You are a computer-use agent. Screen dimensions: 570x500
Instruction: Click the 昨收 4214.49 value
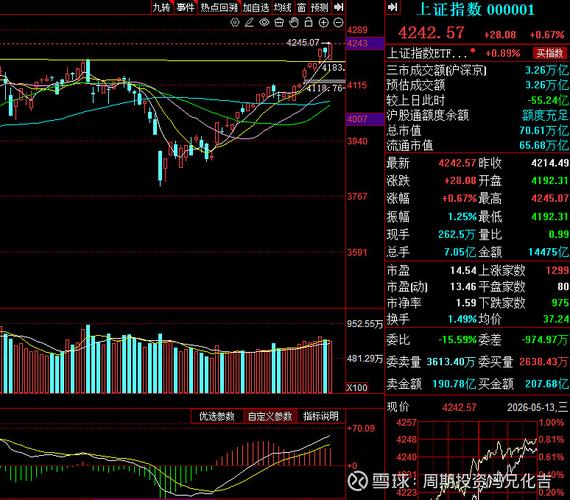(x=550, y=163)
